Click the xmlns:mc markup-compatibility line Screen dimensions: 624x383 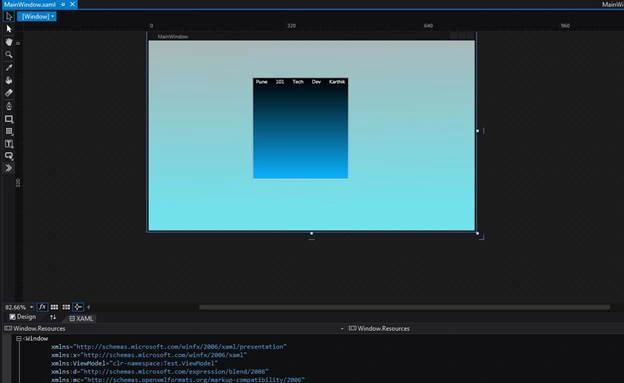178,380
